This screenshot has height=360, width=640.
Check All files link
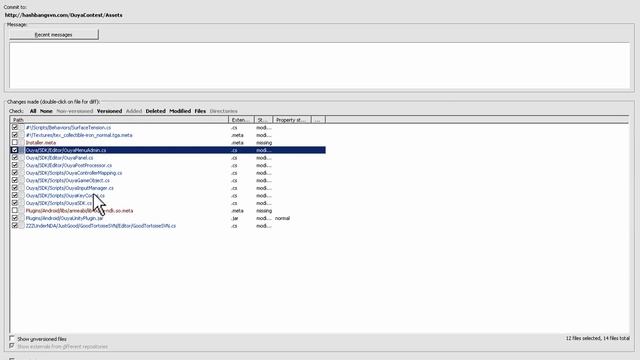[33, 111]
